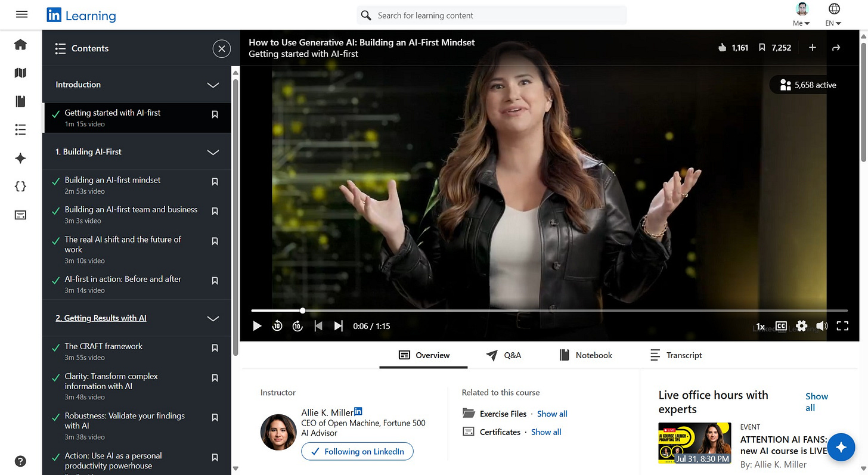Switch to the Overview tab
The height and width of the screenshot is (475, 868).
424,355
